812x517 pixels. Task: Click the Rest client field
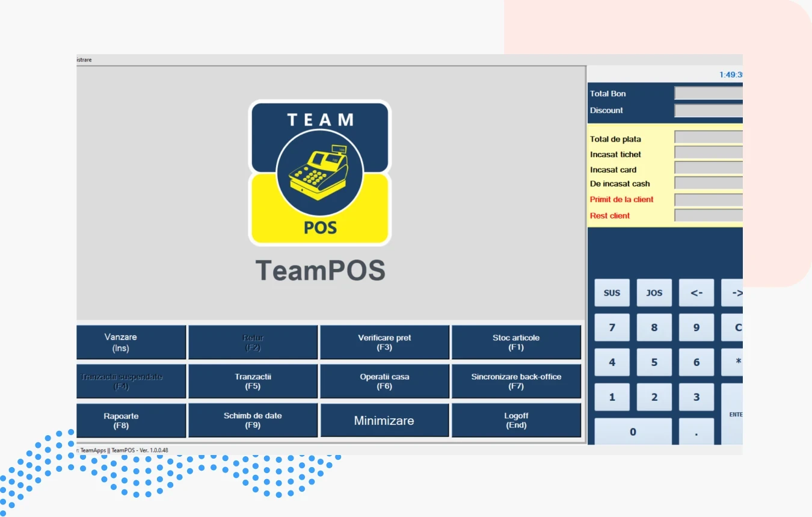pyautogui.click(x=709, y=215)
